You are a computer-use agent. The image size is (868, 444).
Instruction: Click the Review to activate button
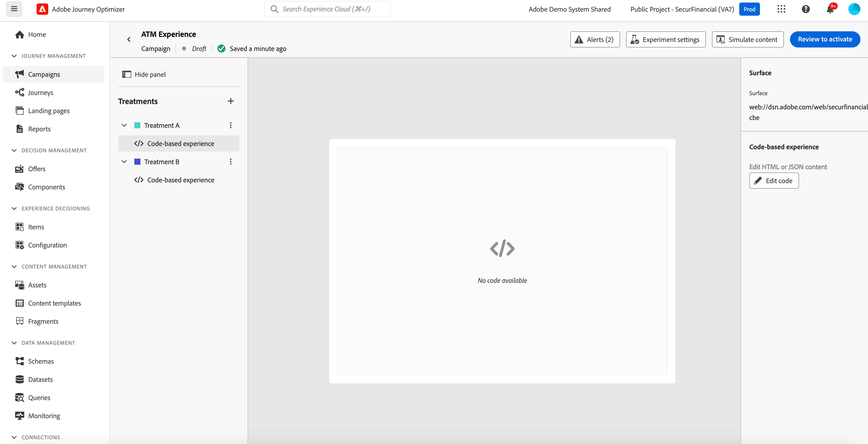click(825, 39)
